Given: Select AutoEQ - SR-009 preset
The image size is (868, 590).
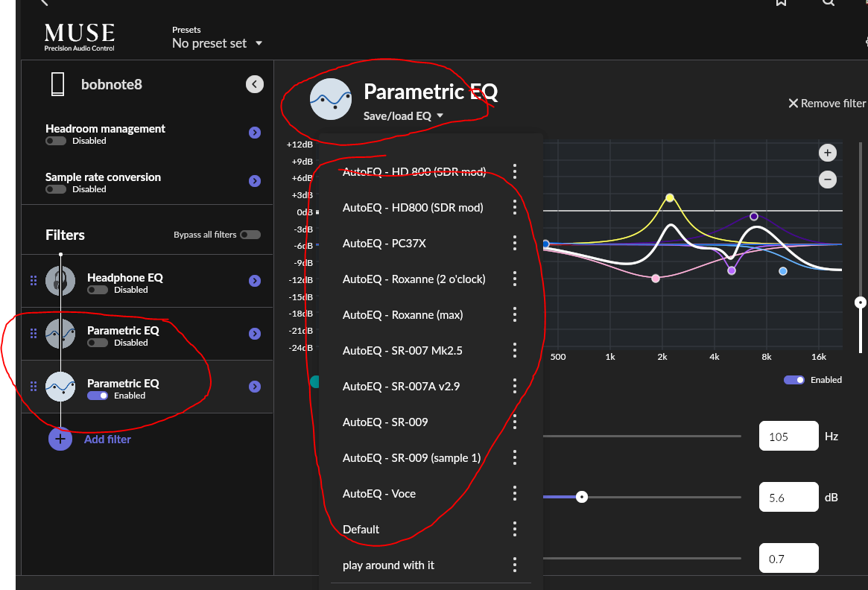Looking at the screenshot, I should [384, 422].
